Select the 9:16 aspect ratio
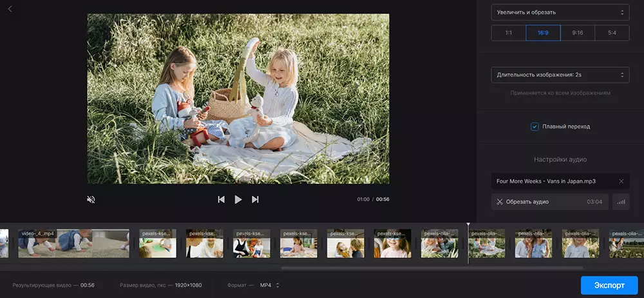 tap(577, 33)
